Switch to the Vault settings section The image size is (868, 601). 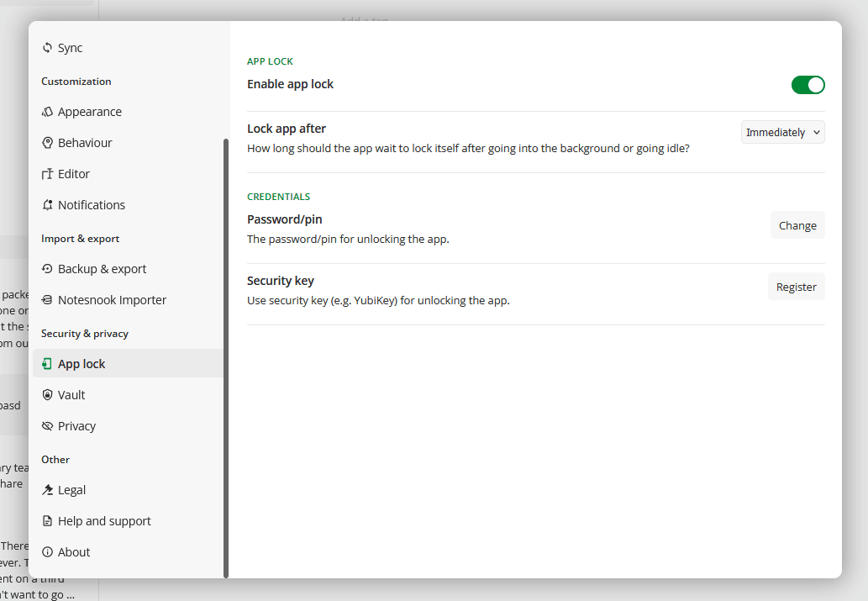[x=71, y=394]
